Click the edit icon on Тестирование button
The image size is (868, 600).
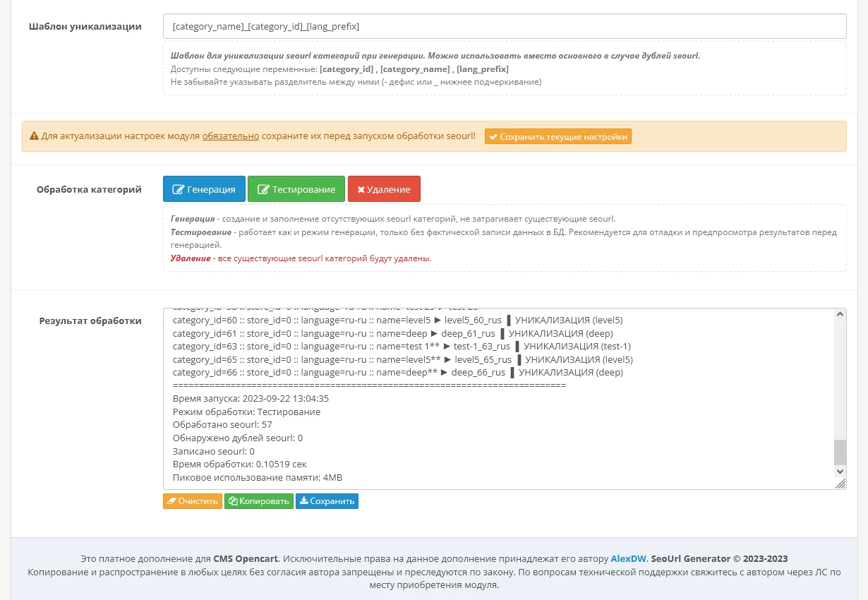(263, 189)
